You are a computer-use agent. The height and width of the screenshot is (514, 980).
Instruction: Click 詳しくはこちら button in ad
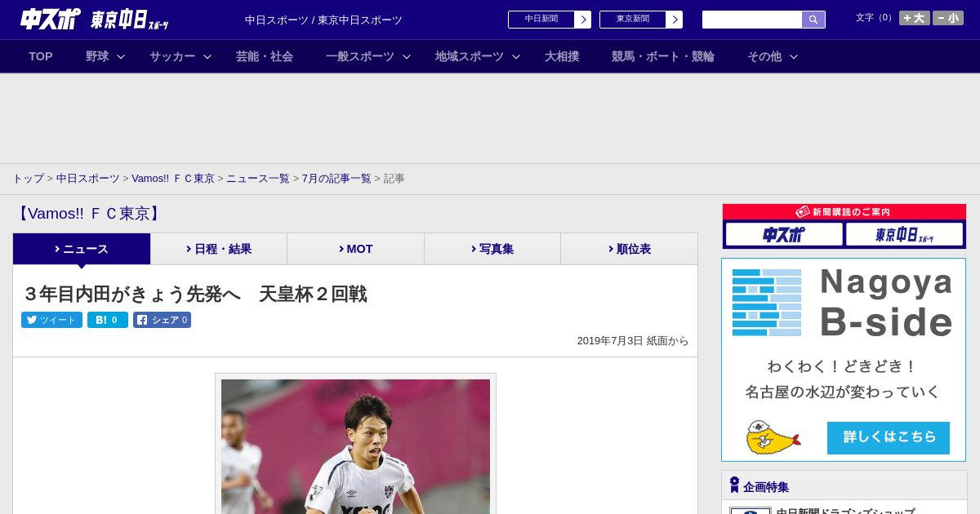[x=889, y=438]
